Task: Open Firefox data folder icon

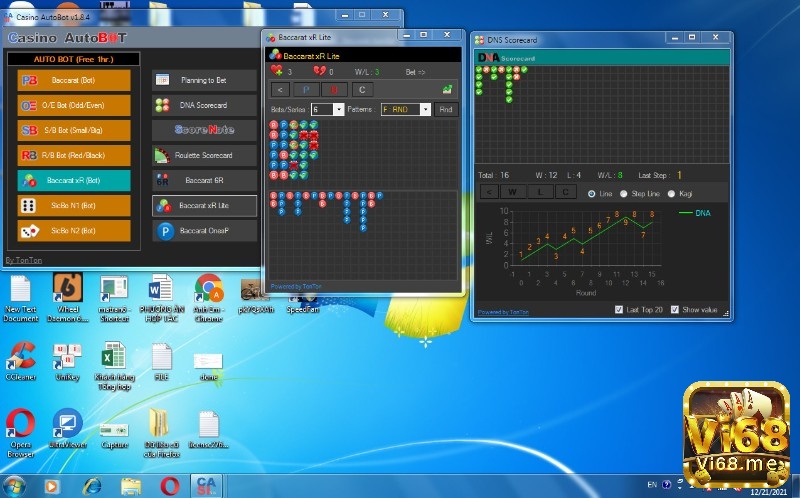Action: click(161, 433)
